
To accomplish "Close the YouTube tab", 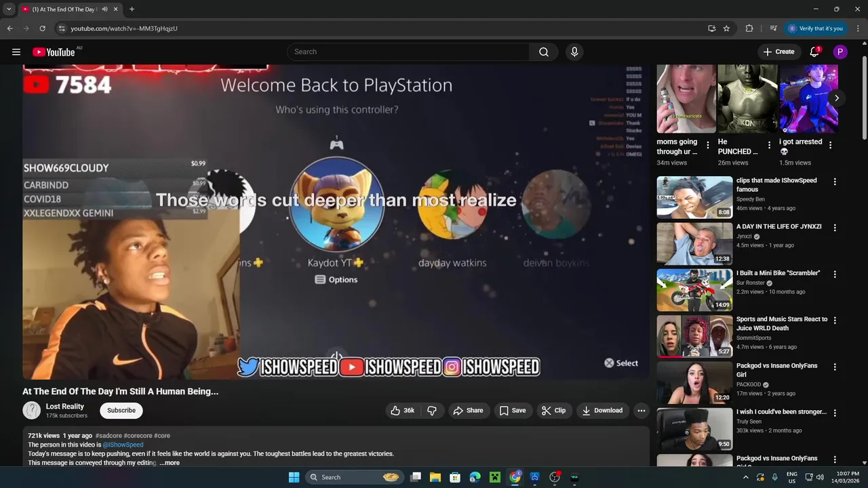I will pos(115,9).
